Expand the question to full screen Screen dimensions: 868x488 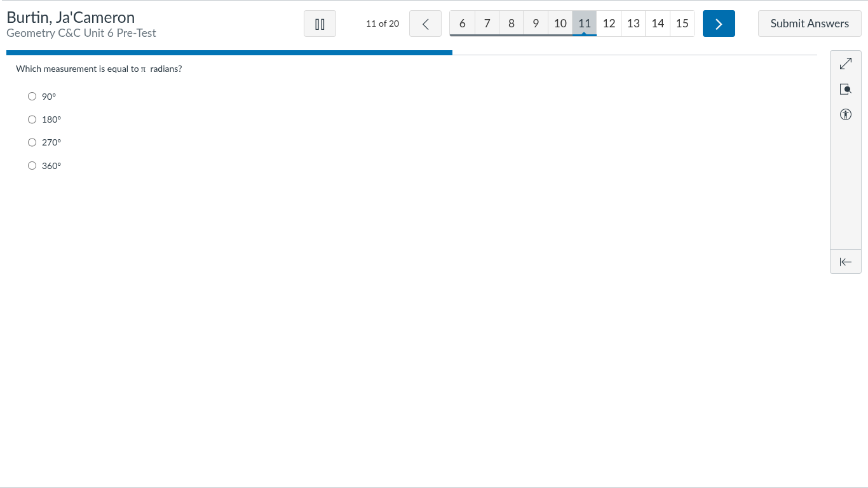845,64
